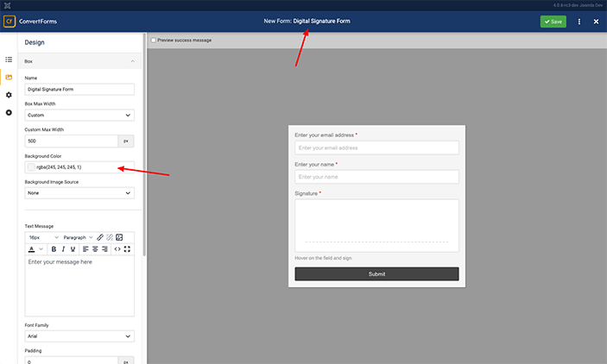This screenshot has width=607, height=364.
Task: Open the Font Family dropdown
Action: click(79, 336)
